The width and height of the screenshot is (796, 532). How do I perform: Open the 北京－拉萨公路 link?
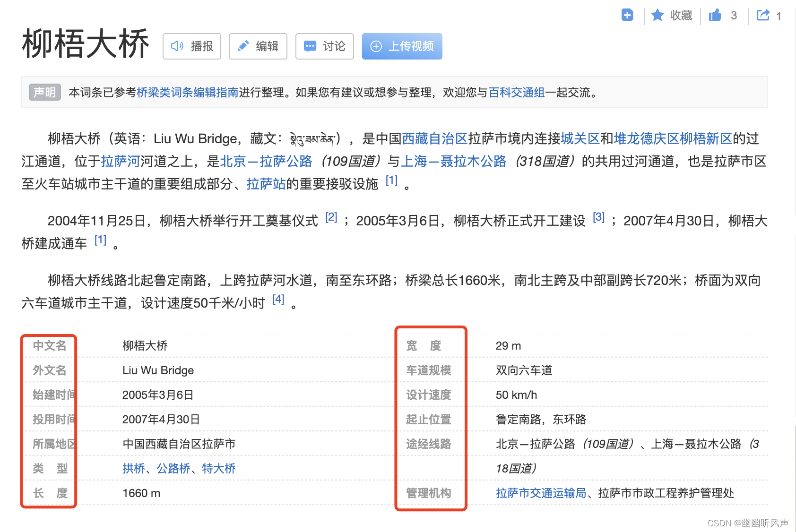pyautogui.click(x=267, y=162)
